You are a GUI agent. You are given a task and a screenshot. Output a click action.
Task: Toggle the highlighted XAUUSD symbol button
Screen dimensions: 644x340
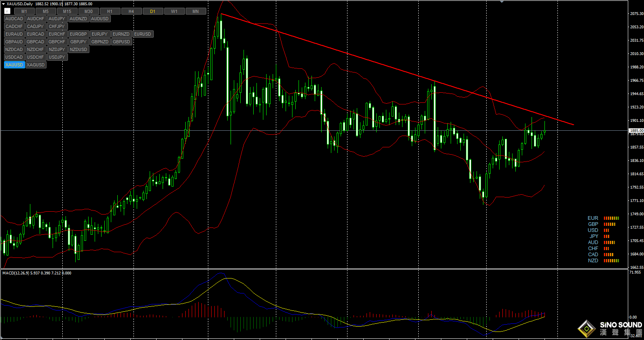(x=14, y=65)
